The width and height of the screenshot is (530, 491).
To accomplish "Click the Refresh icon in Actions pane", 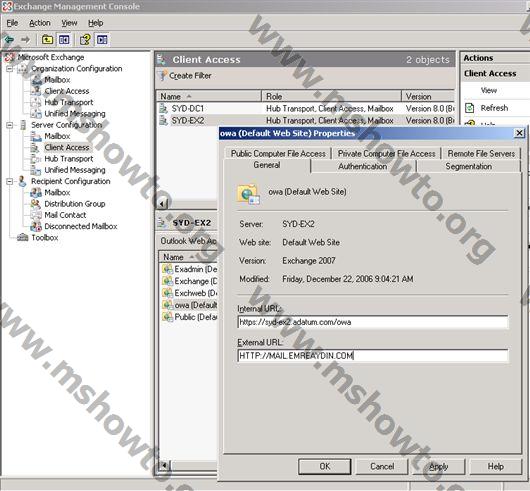I will point(469,108).
